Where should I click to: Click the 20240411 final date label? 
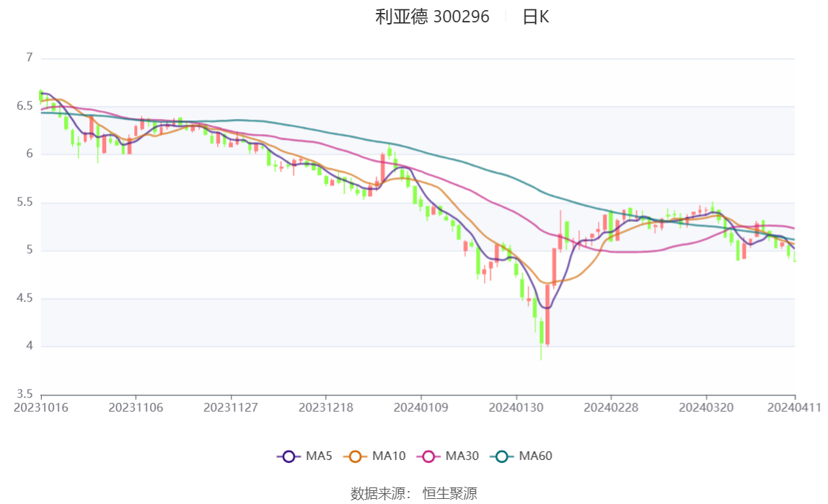795,407
